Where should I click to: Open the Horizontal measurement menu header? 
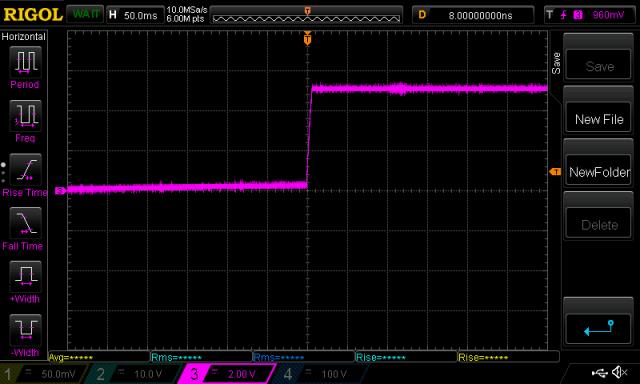point(24,37)
